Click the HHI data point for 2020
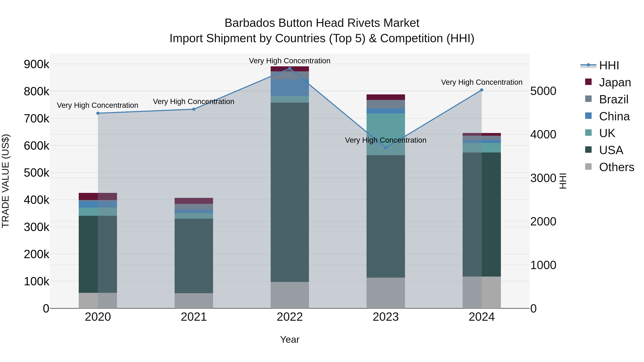 (x=98, y=113)
